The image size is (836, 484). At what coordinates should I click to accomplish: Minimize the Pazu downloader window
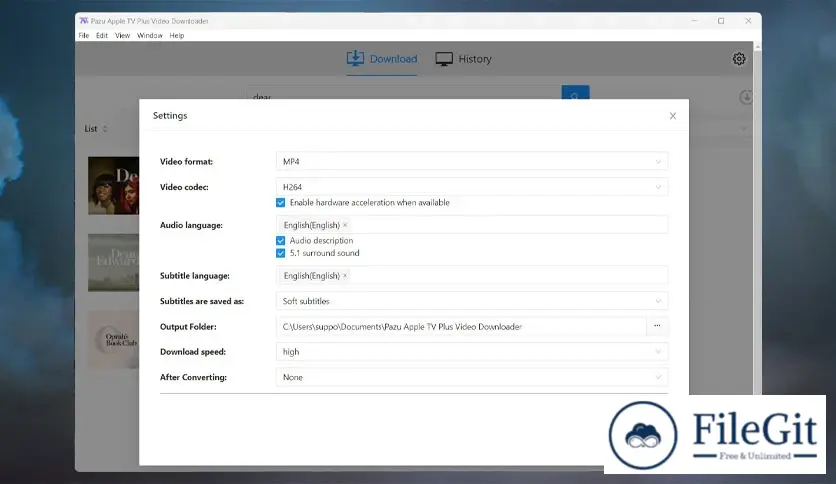tap(694, 21)
